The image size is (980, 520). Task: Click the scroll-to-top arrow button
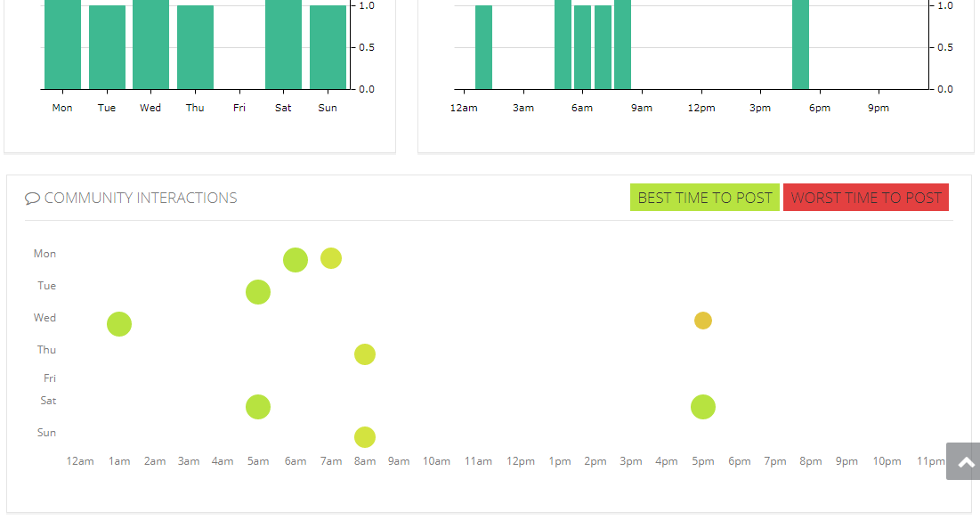pyautogui.click(x=964, y=461)
